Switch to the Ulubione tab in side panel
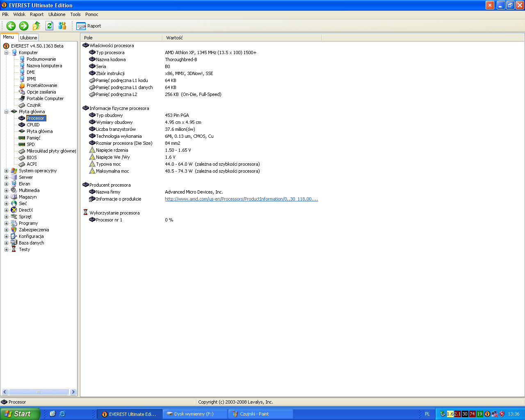The image size is (525, 420). (x=29, y=38)
